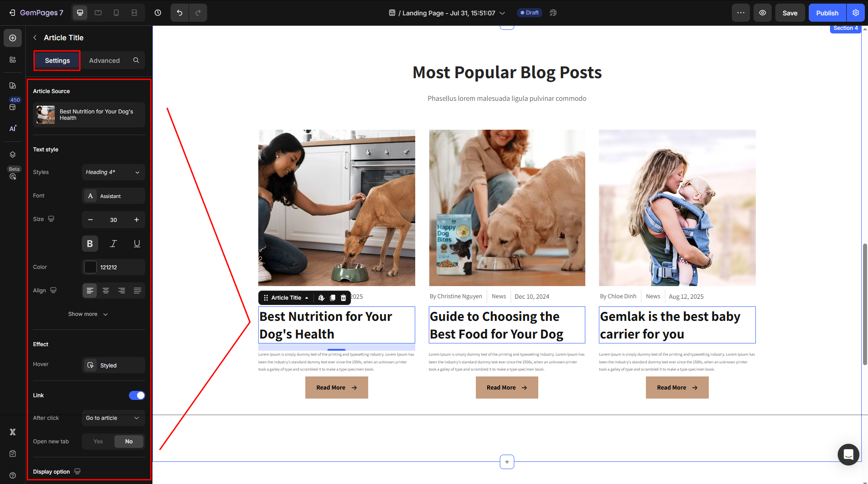Viewport: 868px width, 484px height.
Task: Open the After click Go to article dropdown
Action: click(x=114, y=418)
